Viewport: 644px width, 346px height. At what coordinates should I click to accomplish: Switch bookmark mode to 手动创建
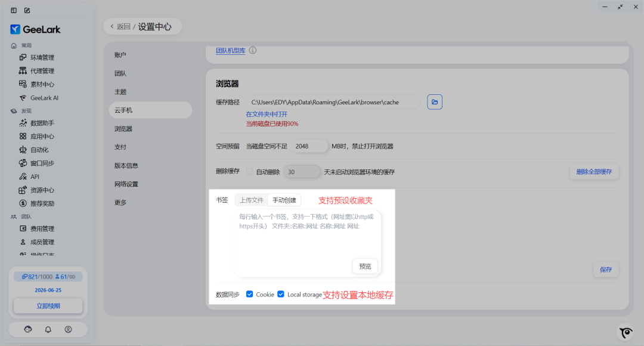point(284,200)
